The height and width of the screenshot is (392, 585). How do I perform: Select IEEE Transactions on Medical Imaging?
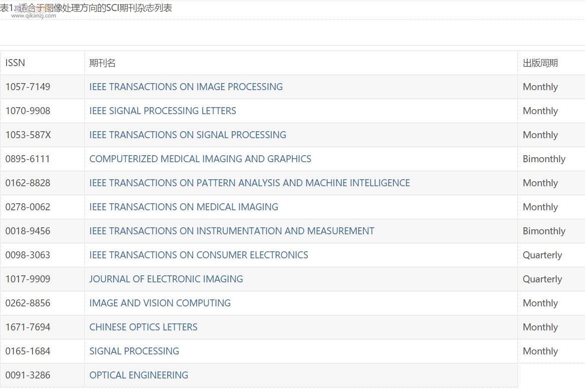[184, 207]
